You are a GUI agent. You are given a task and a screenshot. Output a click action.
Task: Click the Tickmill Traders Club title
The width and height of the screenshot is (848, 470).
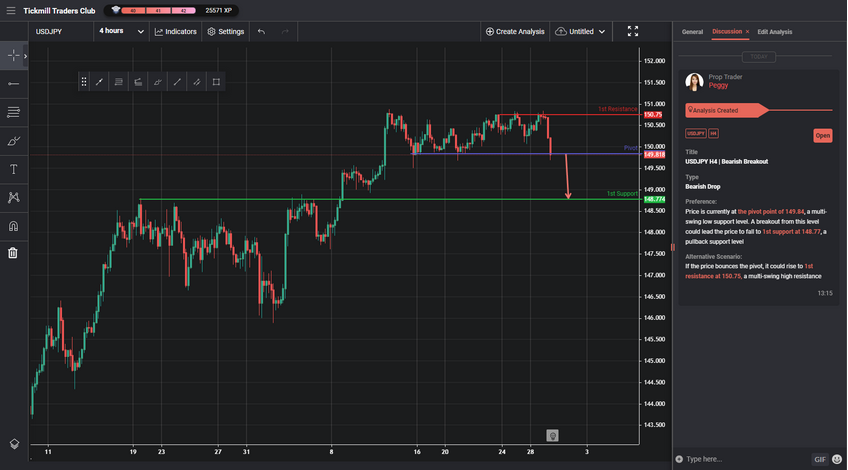(x=59, y=11)
